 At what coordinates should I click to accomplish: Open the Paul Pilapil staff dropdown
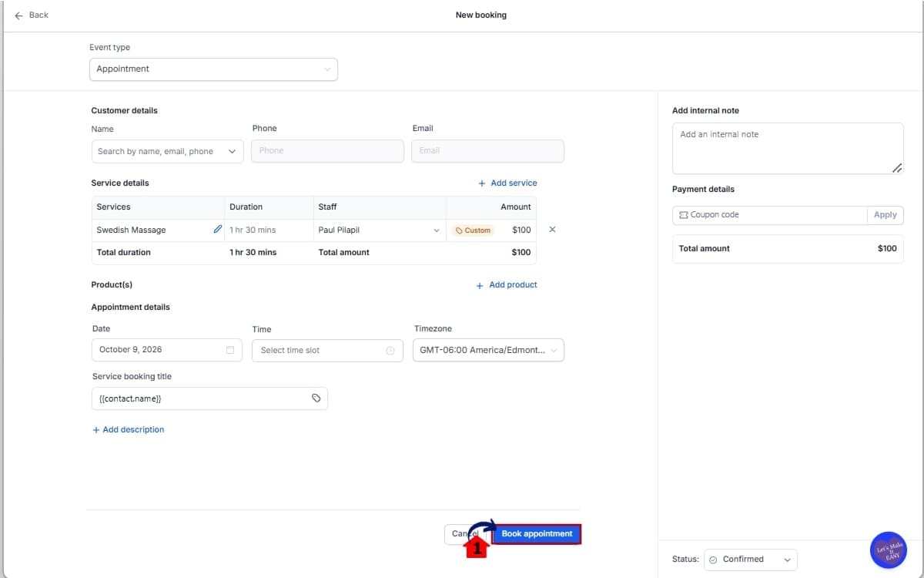click(x=380, y=230)
